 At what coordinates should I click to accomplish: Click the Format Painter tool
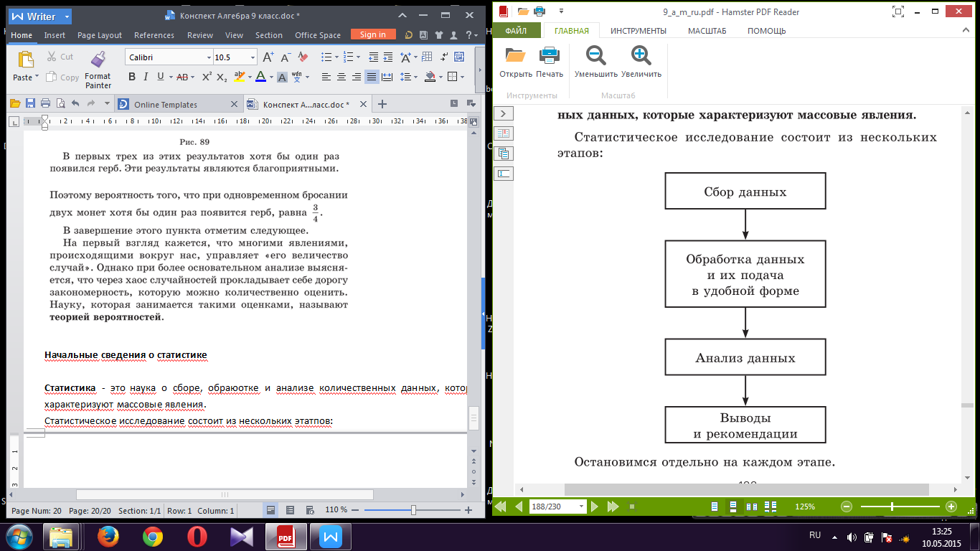(98, 70)
